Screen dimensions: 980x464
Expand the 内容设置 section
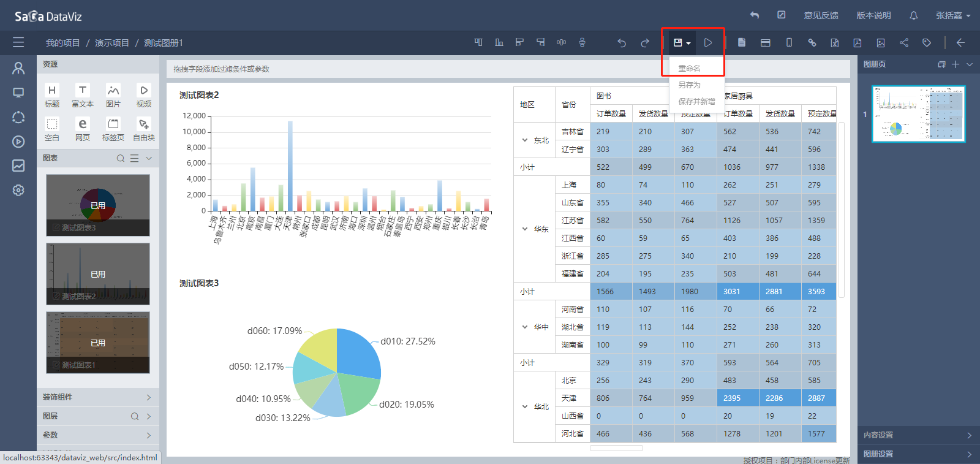[x=919, y=435]
